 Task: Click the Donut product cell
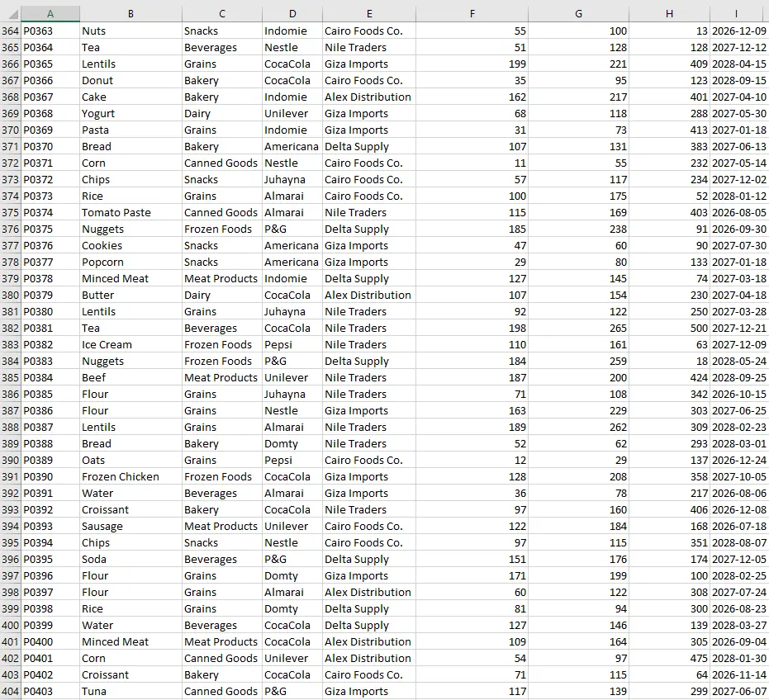tap(131, 80)
